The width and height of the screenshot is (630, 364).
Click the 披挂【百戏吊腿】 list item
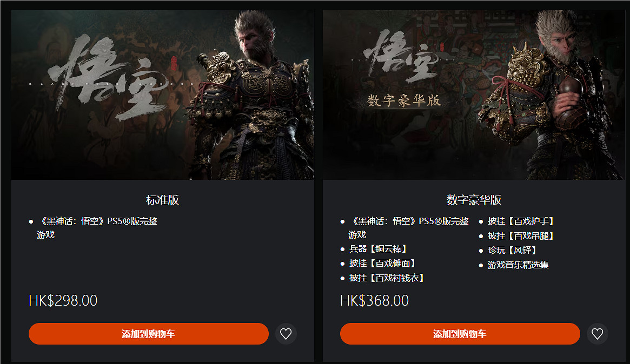click(521, 235)
